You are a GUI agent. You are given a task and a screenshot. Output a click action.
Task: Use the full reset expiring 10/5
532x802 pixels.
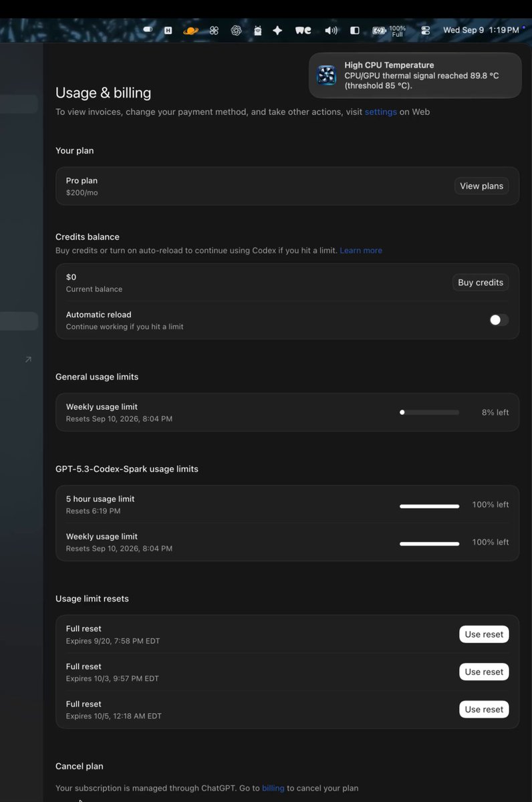tap(484, 709)
